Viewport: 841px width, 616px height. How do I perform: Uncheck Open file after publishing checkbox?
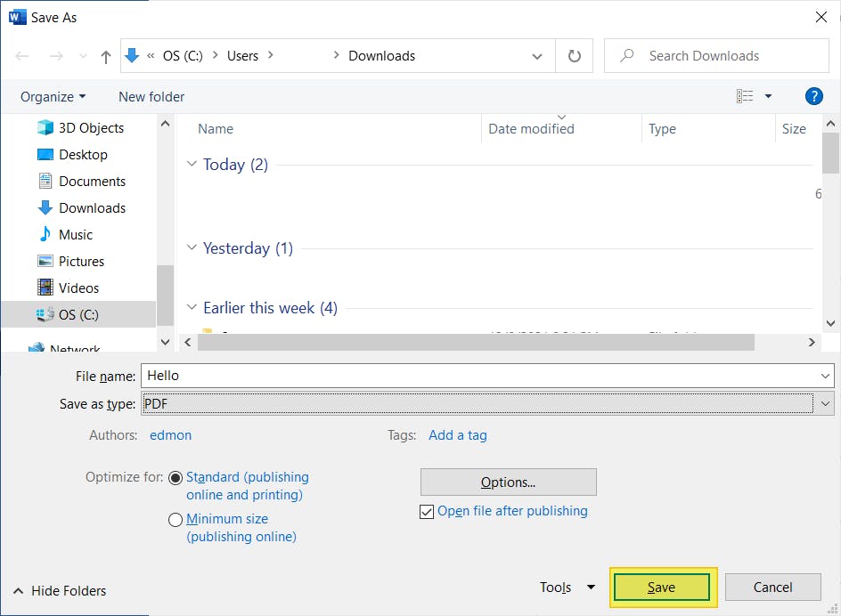click(427, 512)
